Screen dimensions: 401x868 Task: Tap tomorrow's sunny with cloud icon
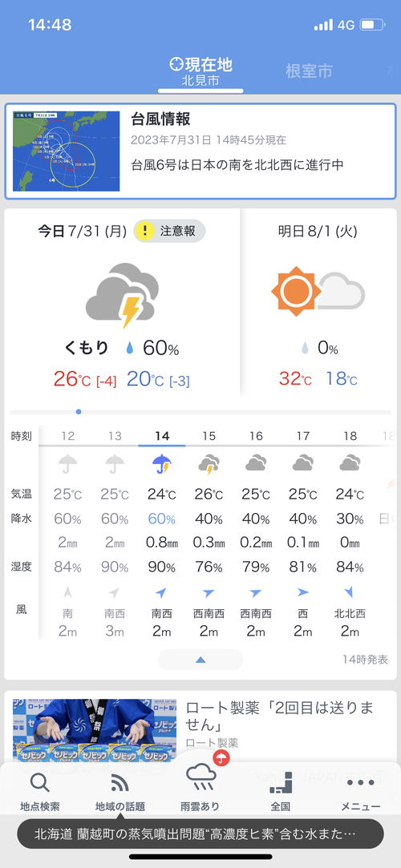(x=318, y=291)
